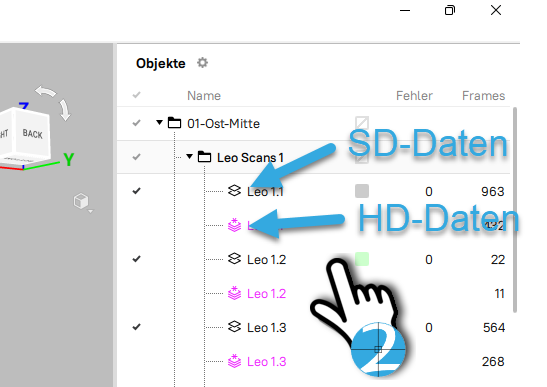This screenshot has width=547, height=387.
Task: Click the frame count 268
Action: (x=493, y=362)
